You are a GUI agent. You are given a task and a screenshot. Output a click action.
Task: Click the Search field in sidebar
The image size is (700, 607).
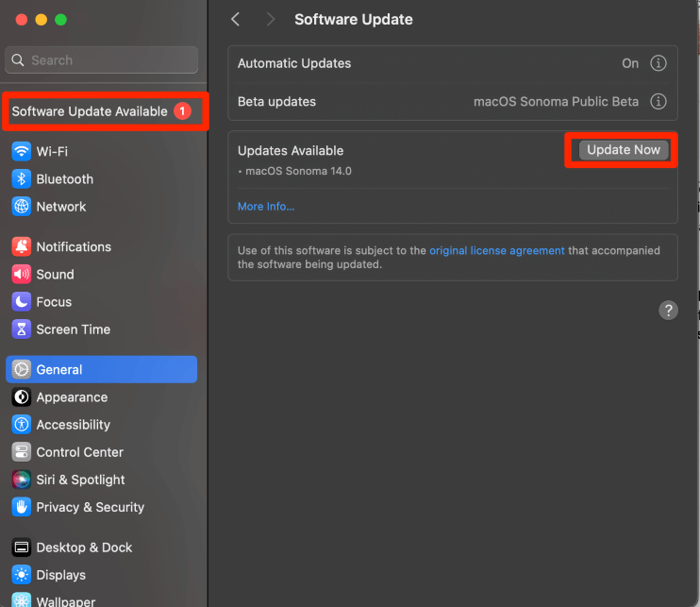(x=102, y=60)
